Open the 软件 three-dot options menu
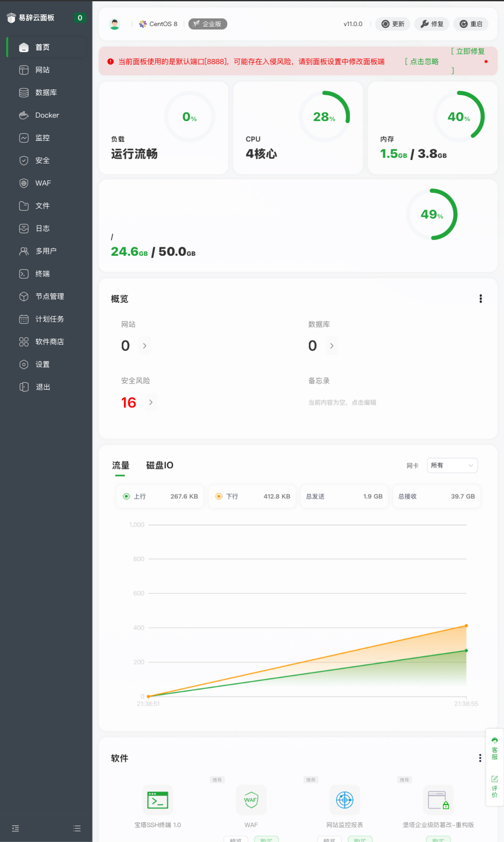504x842 pixels. pyautogui.click(x=480, y=759)
